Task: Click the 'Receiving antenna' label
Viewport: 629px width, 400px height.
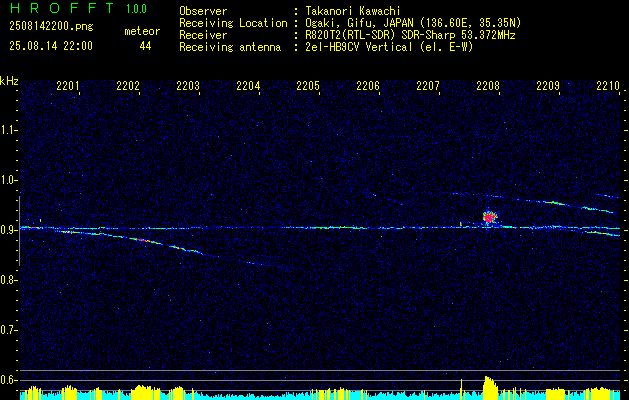Action: point(230,47)
